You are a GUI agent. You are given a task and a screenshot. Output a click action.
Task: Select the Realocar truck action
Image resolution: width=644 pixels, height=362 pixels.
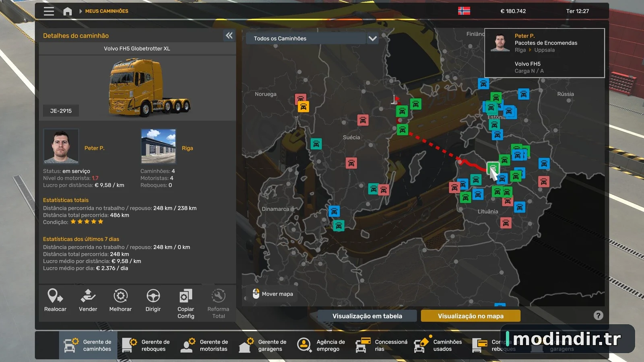55,300
